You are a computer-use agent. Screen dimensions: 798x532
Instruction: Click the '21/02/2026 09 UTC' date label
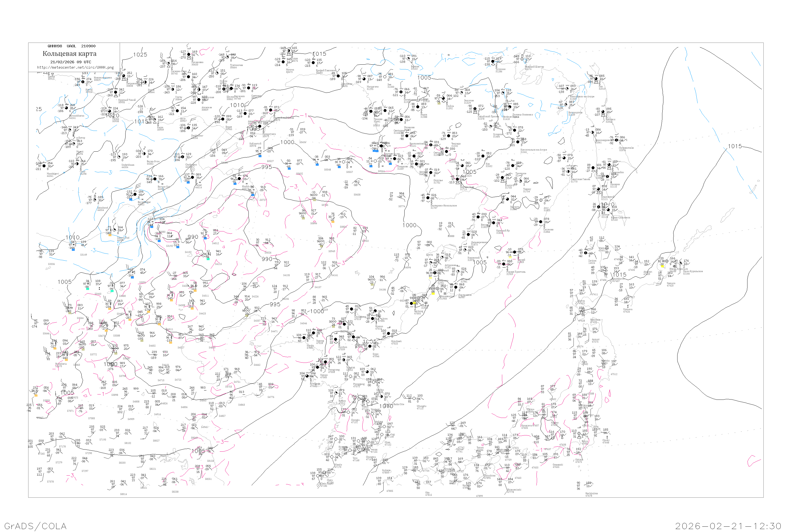tap(70, 62)
